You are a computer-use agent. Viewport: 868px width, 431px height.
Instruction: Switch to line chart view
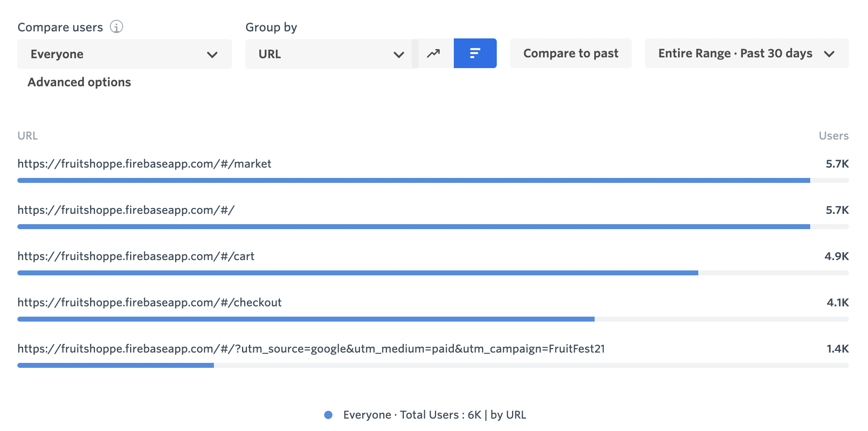coord(433,54)
